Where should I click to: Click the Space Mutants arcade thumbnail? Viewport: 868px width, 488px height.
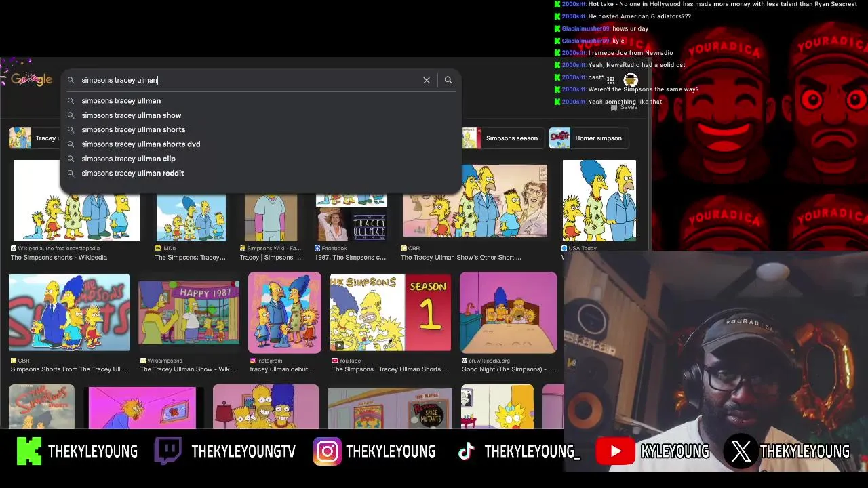click(390, 409)
